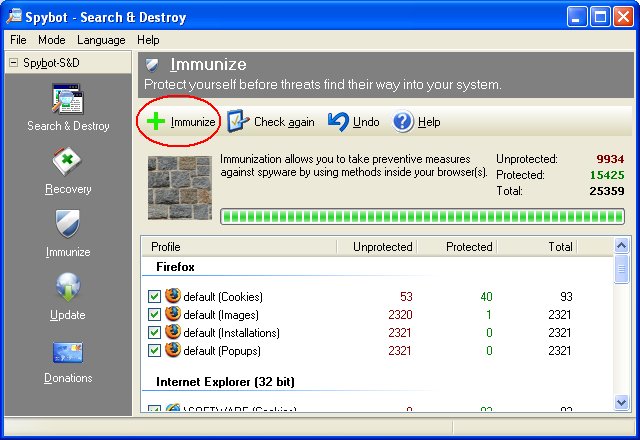Click the Immunize toolbar button label
The image size is (640, 440).
click(193, 122)
